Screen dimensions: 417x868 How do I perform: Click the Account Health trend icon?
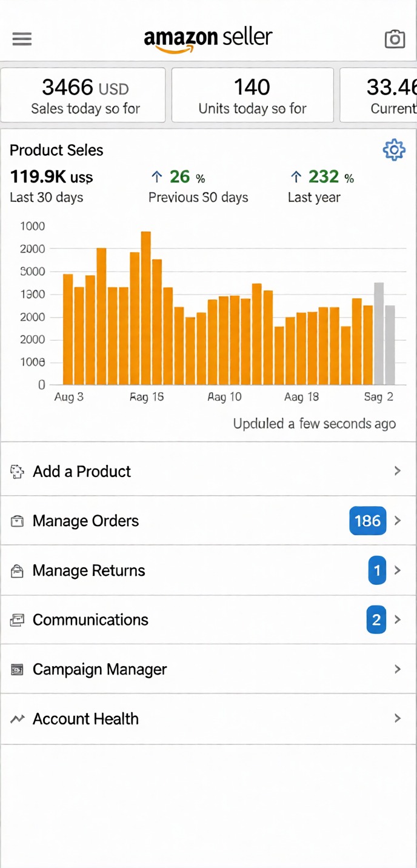point(18,719)
